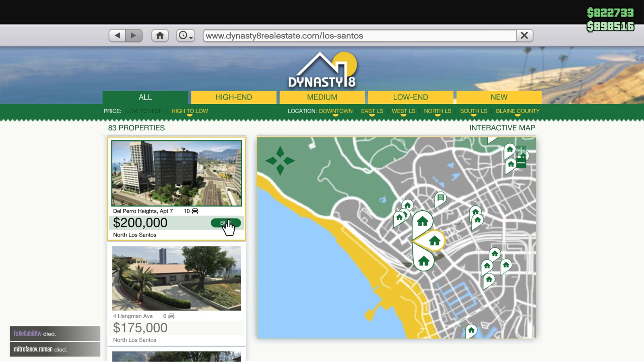Click the home icon in the browser toolbar

click(x=160, y=35)
